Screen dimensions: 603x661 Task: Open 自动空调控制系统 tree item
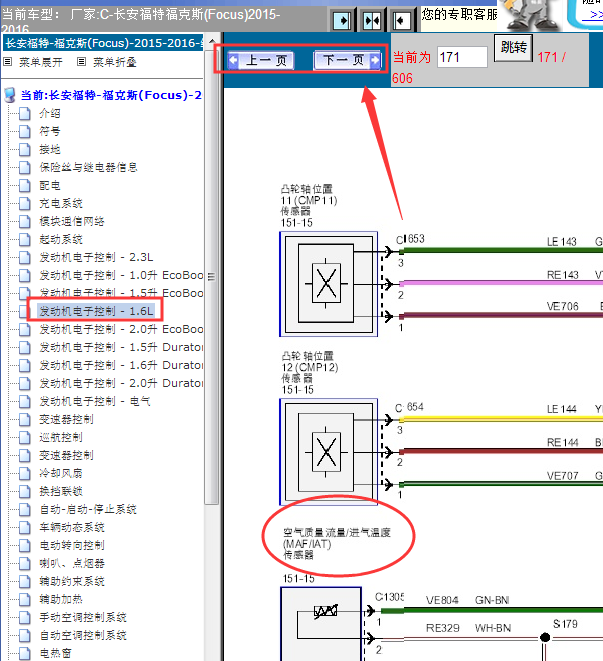(83, 635)
